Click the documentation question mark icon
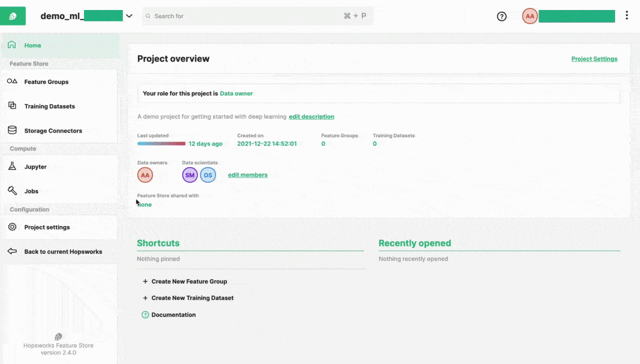 [x=145, y=315]
